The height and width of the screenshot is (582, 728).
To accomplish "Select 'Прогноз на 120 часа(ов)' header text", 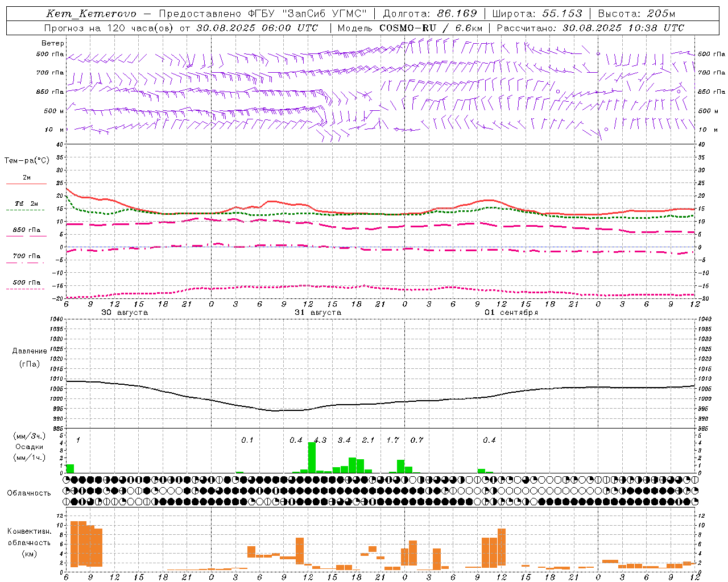I will pyautogui.click(x=109, y=28).
